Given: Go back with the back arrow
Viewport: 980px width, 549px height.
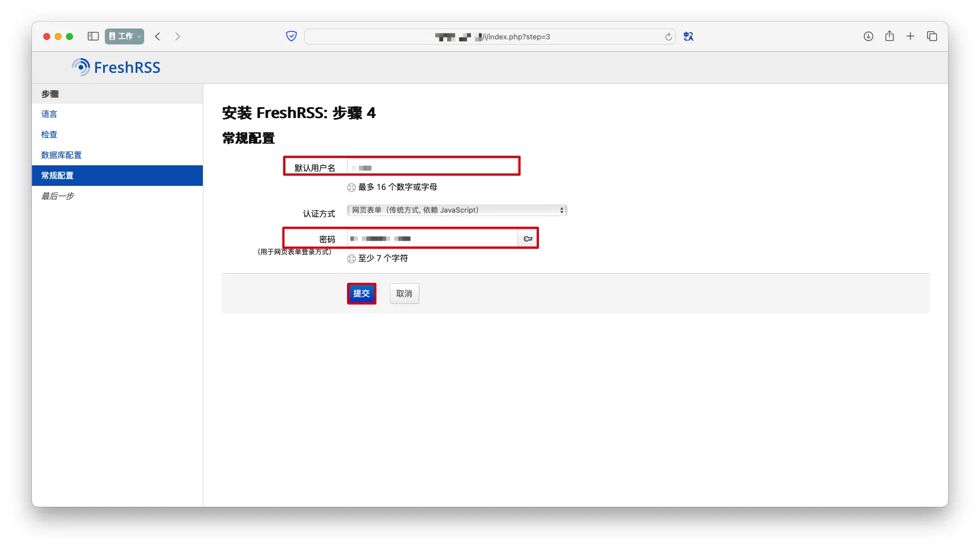Looking at the screenshot, I should [158, 36].
